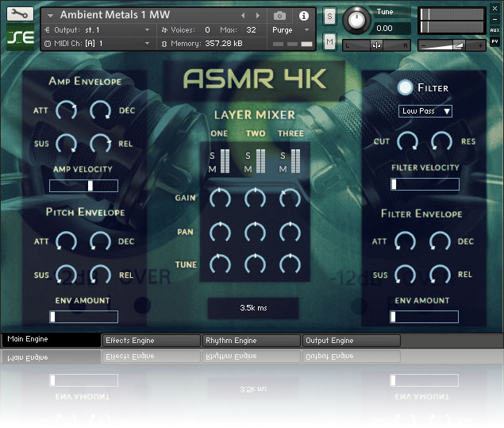This screenshot has height=428, width=504.
Task: Switch to the Rhythm Engine tab
Action: click(x=251, y=341)
